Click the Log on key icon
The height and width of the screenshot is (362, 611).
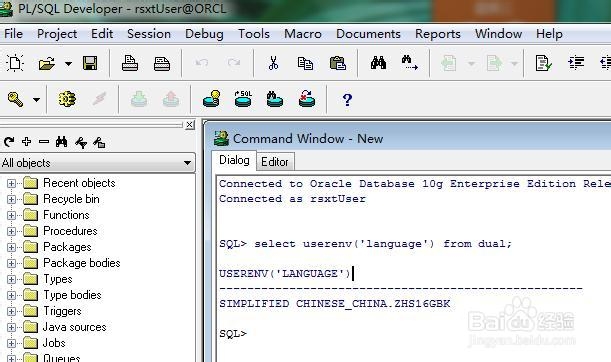pyautogui.click(x=15, y=99)
